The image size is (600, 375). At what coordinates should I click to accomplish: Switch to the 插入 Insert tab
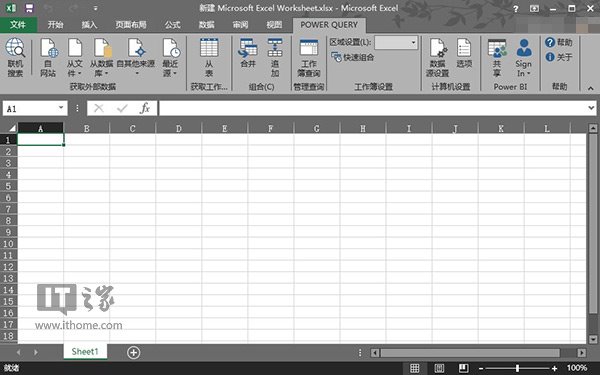point(89,25)
